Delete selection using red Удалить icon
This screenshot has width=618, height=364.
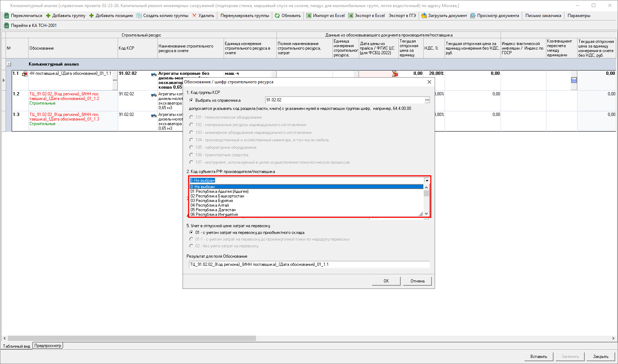[194, 16]
